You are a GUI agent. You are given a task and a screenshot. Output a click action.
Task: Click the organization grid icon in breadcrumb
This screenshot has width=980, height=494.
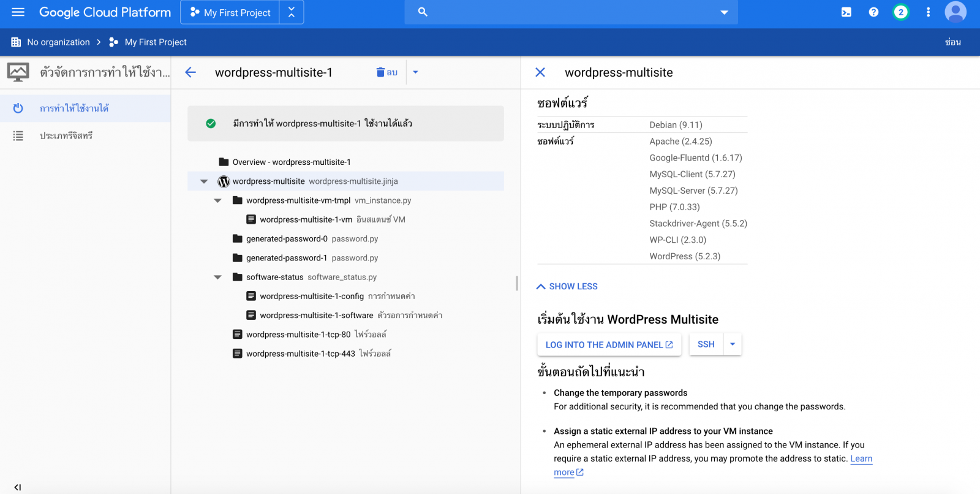tap(16, 42)
